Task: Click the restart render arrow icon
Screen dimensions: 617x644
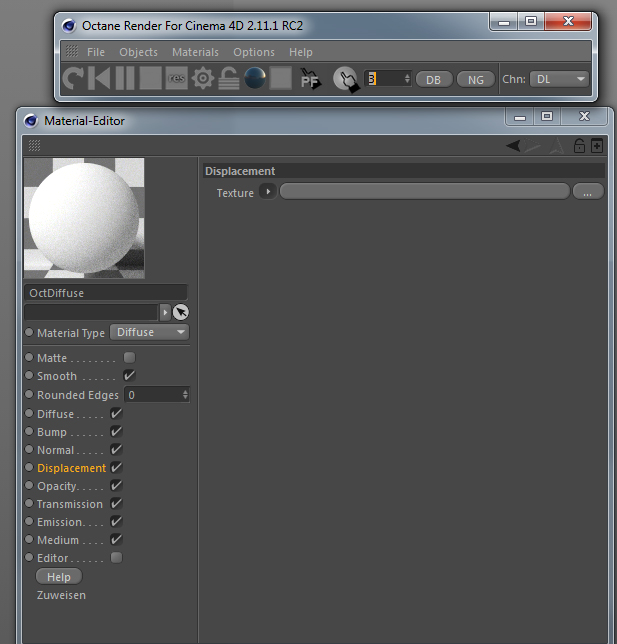Action: [x=73, y=78]
